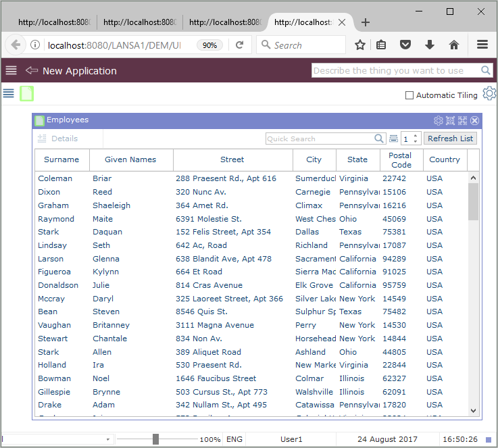Image resolution: width=498 pixels, height=448 pixels.
Task: Close the active browser tab
Action: 342,22
